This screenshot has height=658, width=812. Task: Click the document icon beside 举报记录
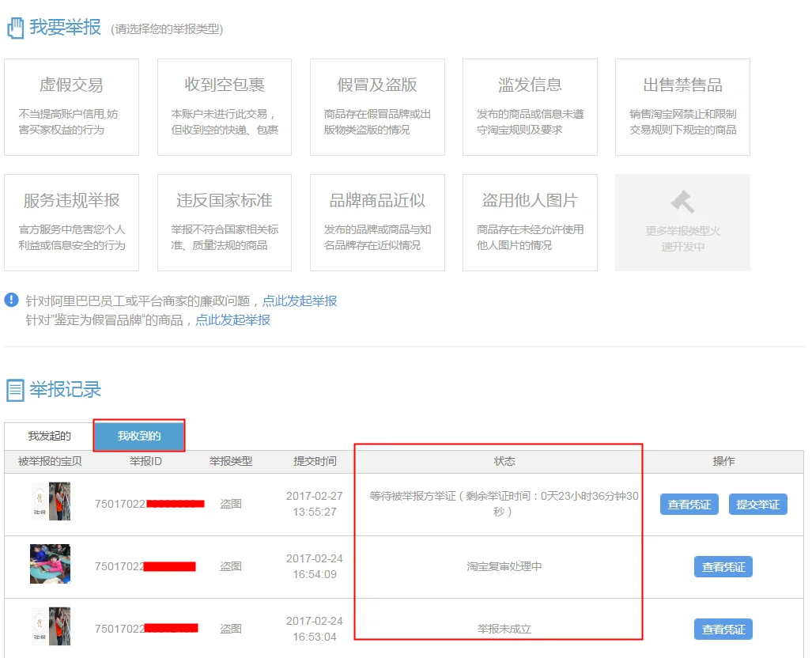(x=15, y=390)
